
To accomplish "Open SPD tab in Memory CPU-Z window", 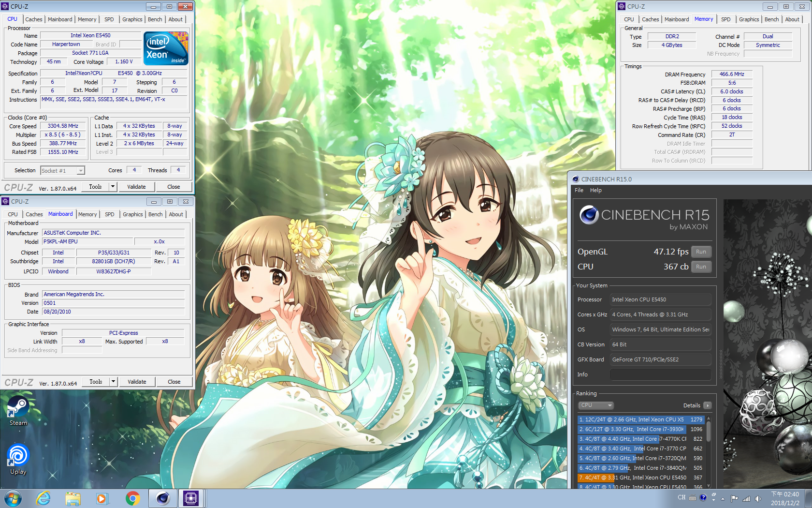I will click(725, 19).
